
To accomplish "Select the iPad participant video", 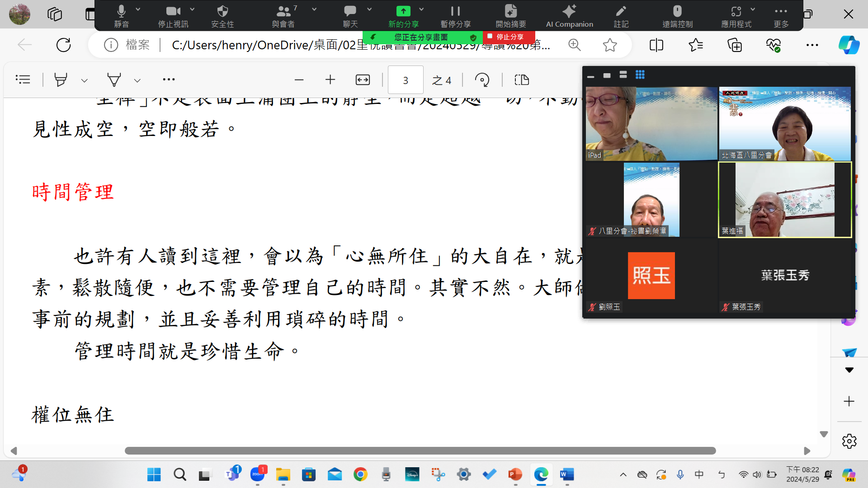I will pyautogui.click(x=651, y=124).
